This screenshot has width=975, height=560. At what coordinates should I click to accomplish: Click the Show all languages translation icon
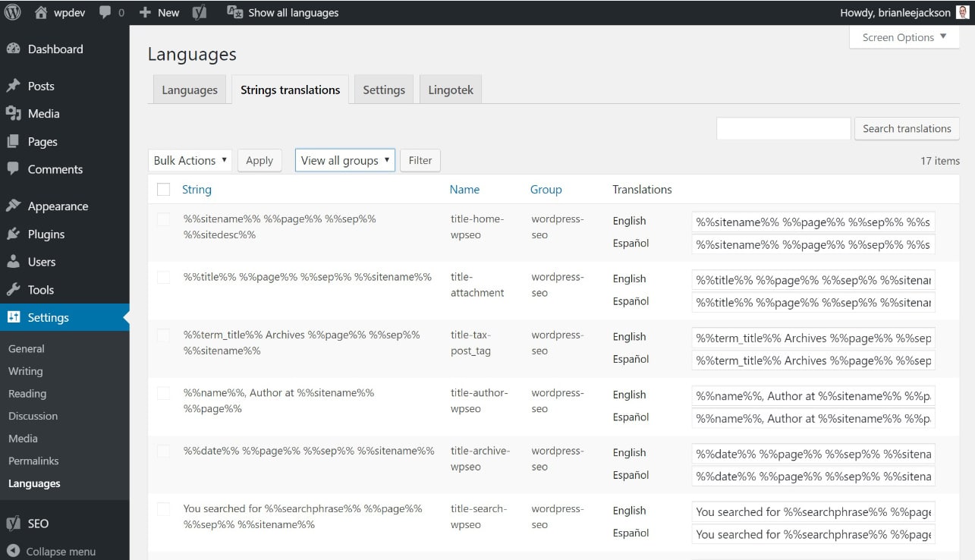pos(235,13)
